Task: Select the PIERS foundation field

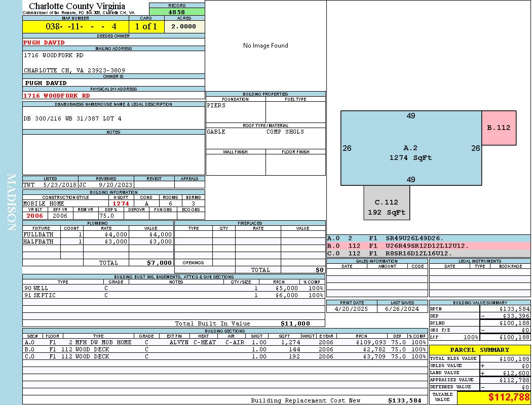Action: (x=235, y=111)
